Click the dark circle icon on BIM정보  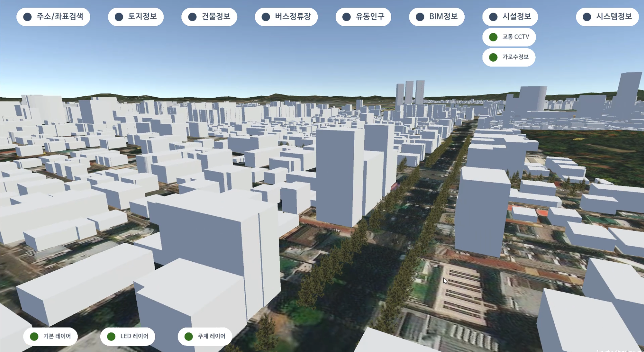[x=420, y=17]
